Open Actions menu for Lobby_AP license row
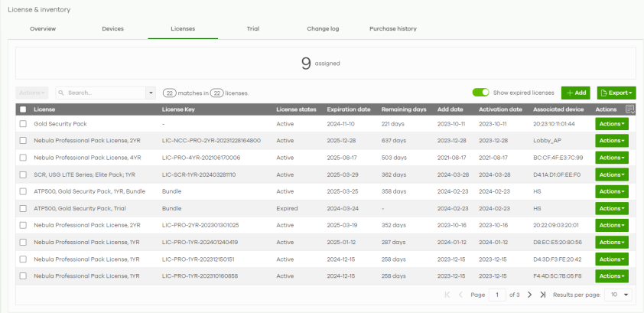The height and width of the screenshot is (313, 644). pyautogui.click(x=611, y=141)
